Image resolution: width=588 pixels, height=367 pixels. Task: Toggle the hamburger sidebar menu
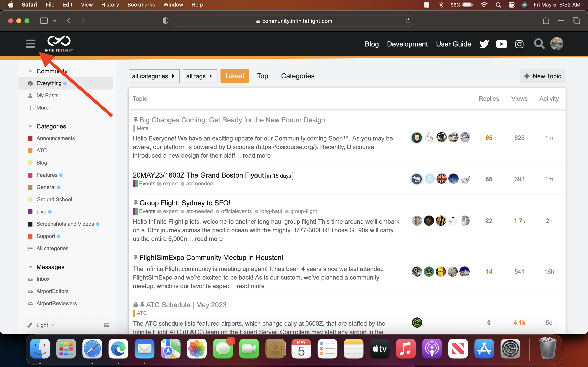31,44
